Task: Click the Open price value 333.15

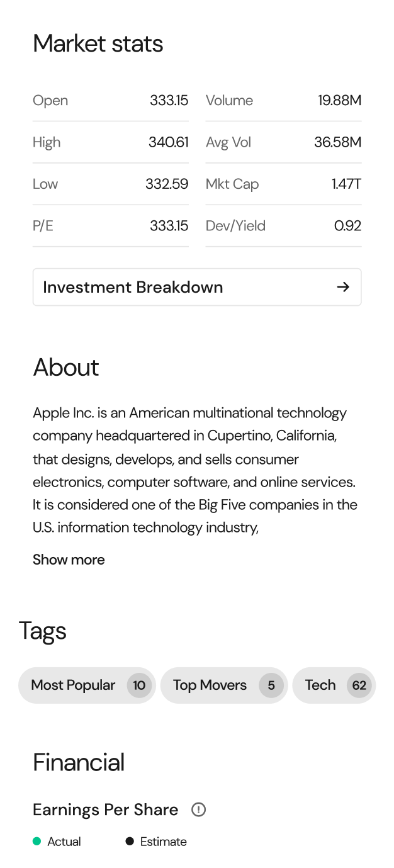Action: 169,101
